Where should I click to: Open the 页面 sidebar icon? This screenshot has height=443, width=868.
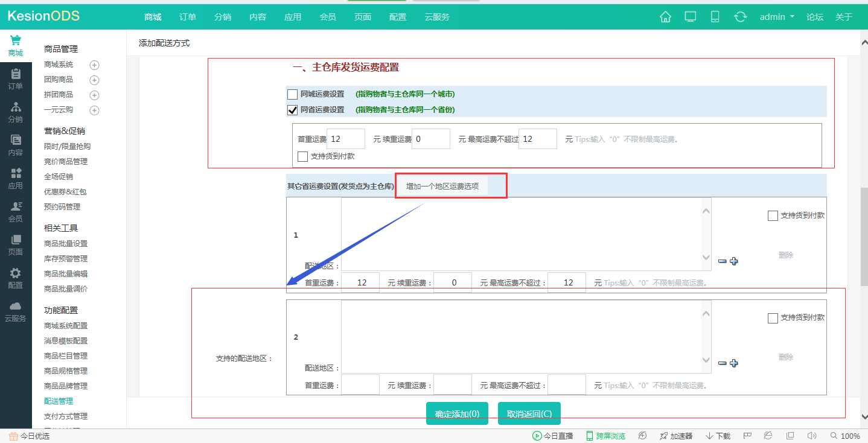[16, 240]
